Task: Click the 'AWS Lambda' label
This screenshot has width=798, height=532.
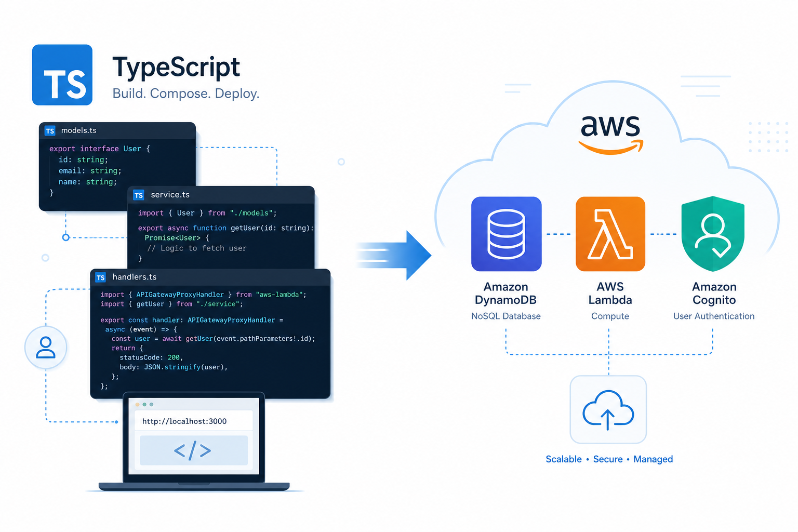Action: coord(610,294)
